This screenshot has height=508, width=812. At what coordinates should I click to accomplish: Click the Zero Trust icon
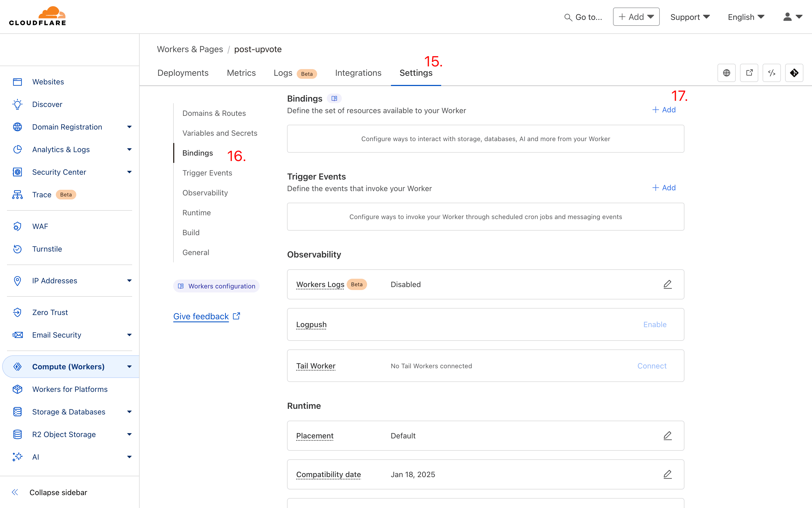[x=17, y=312]
